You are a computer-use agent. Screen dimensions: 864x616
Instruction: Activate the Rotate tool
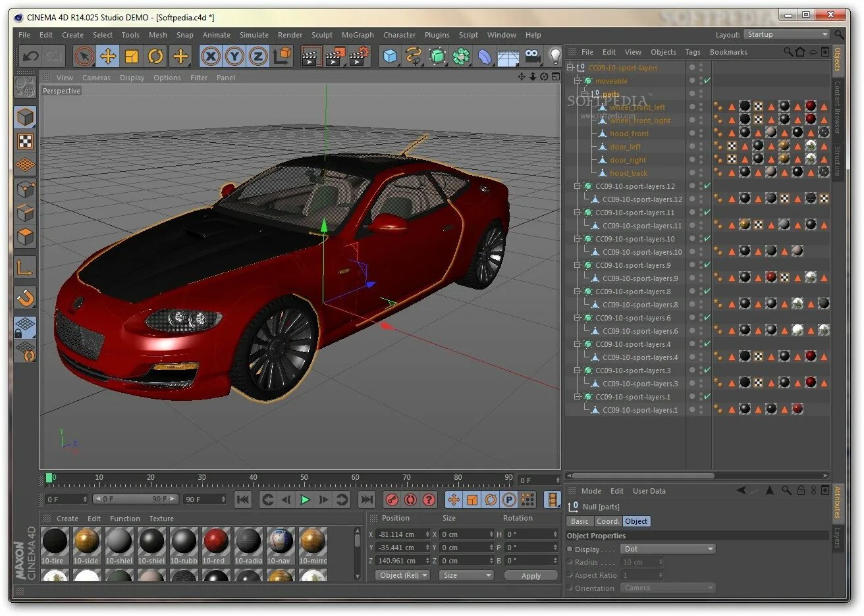pyautogui.click(x=155, y=57)
